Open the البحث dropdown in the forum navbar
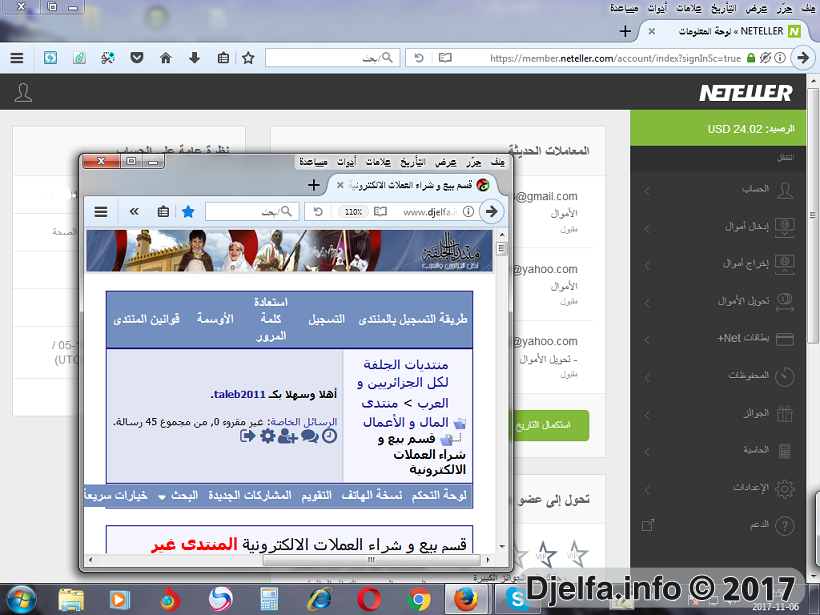820x615 pixels. (x=178, y=495)
